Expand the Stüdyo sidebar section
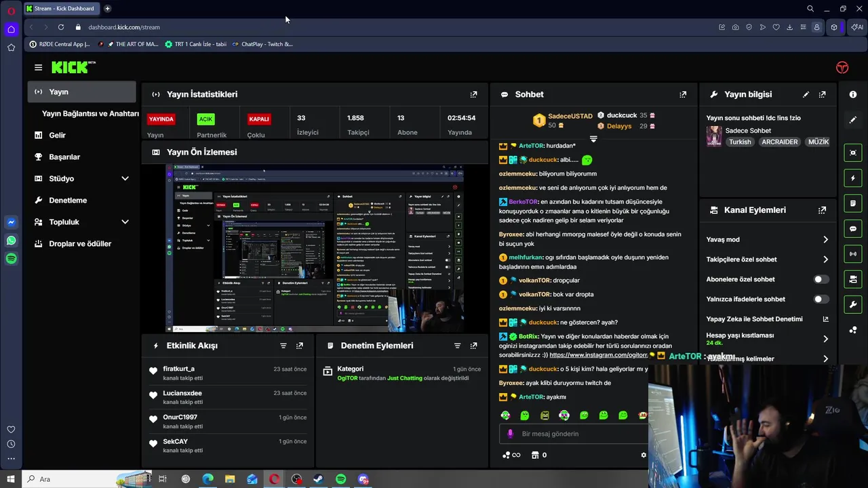Screen dimensions: 868x488 tap(125, 178)
